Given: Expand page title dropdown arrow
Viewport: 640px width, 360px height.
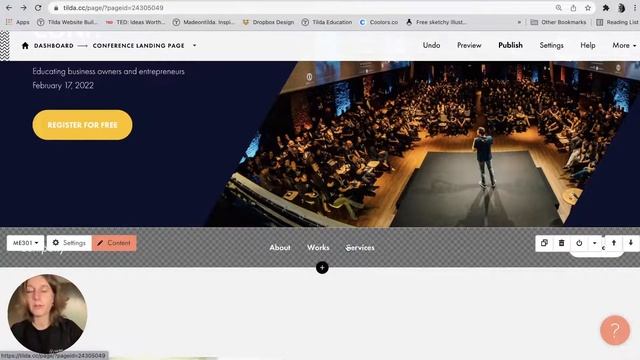Looking at the screenshot, I should 195,45.
